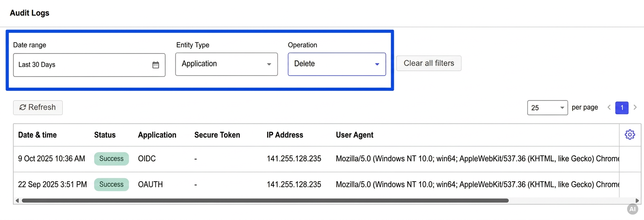Image resolution: width=644 pixels, height=220 pixels.
Task: Click the Application column header
Action: (157, 135)
